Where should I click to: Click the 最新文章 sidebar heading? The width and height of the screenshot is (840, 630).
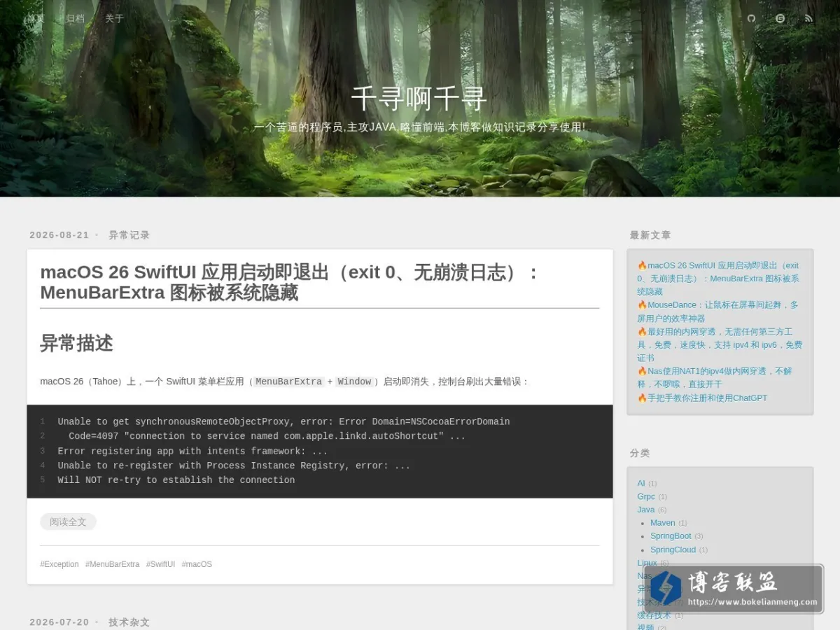coord(650,235)
